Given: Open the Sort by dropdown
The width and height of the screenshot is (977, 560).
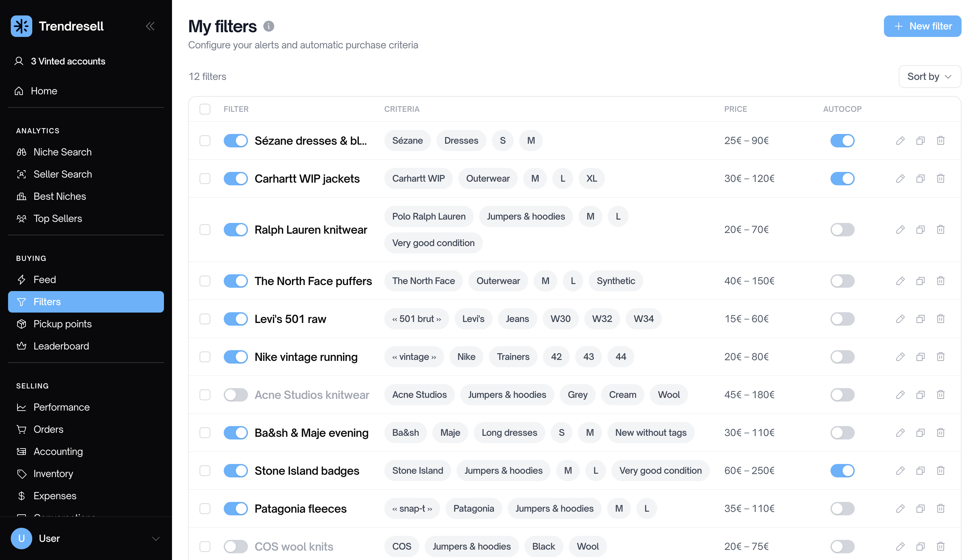Looking at the screenshot, I should [x=930, y=77].
